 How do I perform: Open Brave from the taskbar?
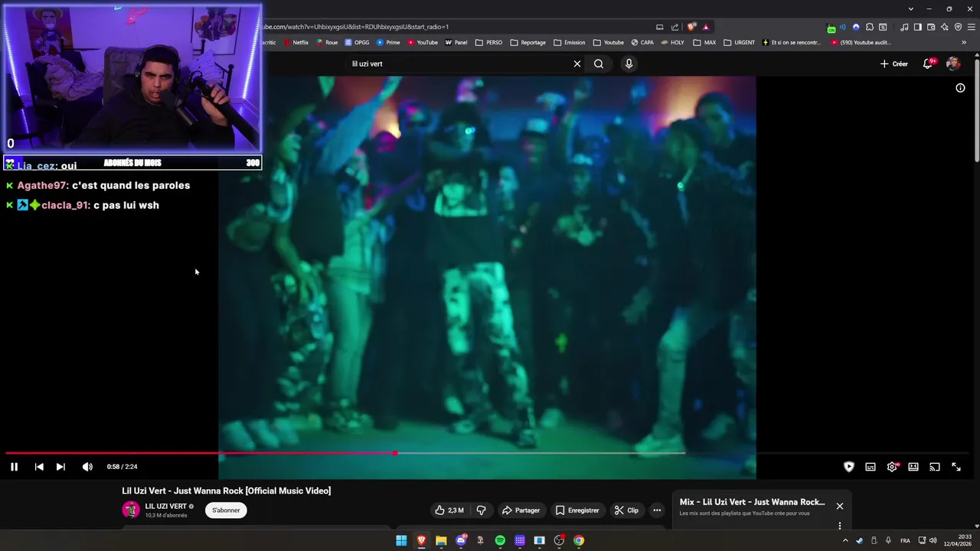point(421,540)
